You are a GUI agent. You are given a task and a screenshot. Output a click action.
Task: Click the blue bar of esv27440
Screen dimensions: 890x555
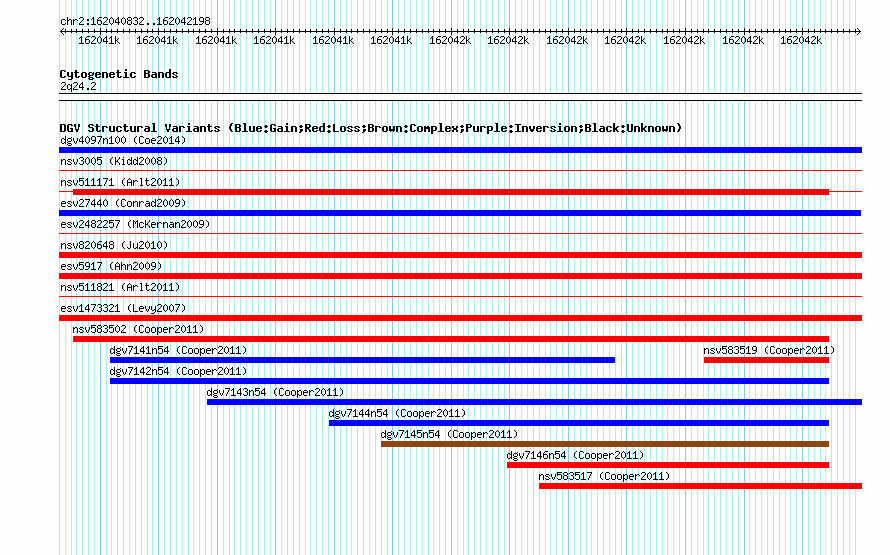click(460, 213)
